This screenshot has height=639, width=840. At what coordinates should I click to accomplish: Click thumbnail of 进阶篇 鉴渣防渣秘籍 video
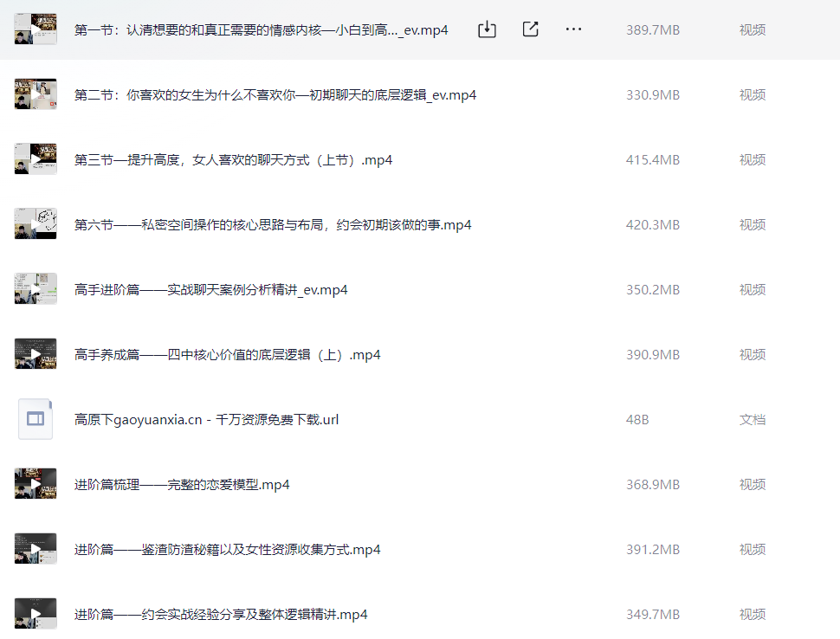[x=36, y=549]
